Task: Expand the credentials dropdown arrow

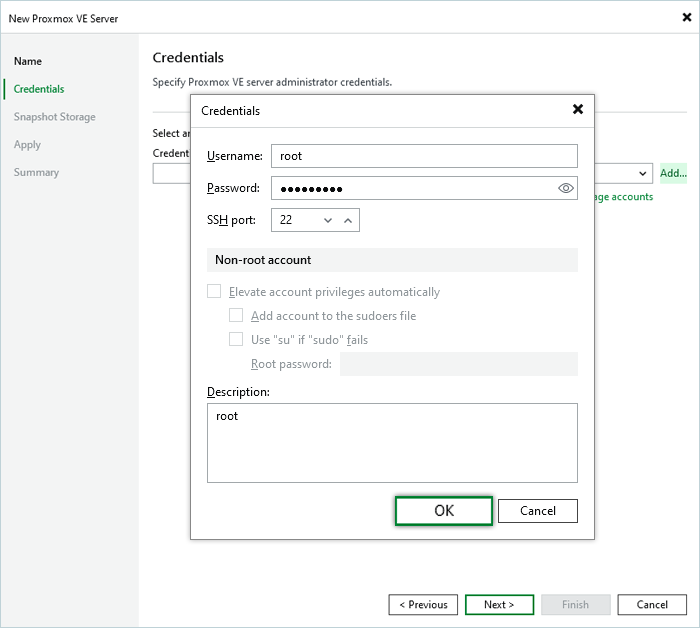Action: click(642, 174)
